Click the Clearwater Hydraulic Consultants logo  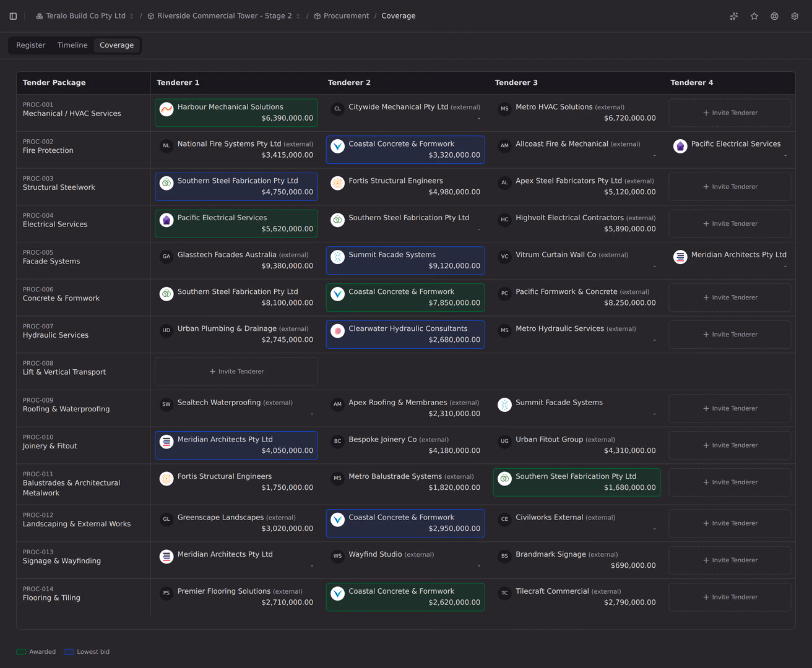(337, 331)
